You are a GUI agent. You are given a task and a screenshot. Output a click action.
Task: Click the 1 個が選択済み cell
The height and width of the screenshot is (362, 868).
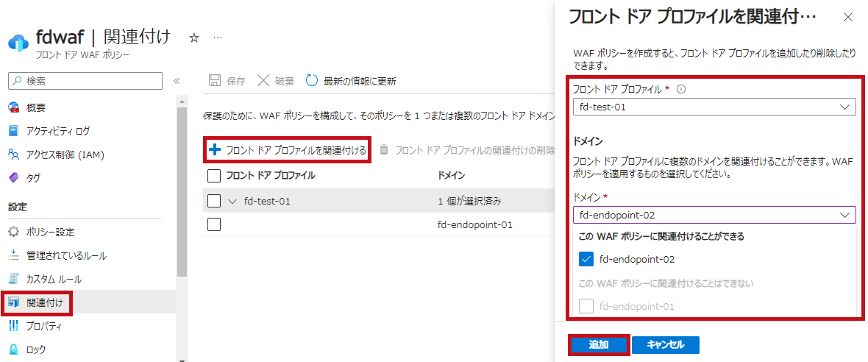(x=469, y=202)
